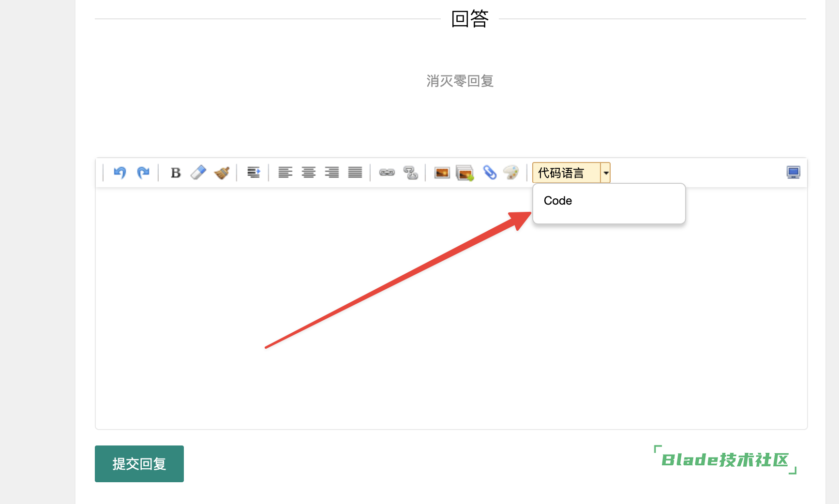This screenshot has height=504, width=839.
Task: Insert a hyperlink
Action: pyautogui.click(x=387, y=172)
